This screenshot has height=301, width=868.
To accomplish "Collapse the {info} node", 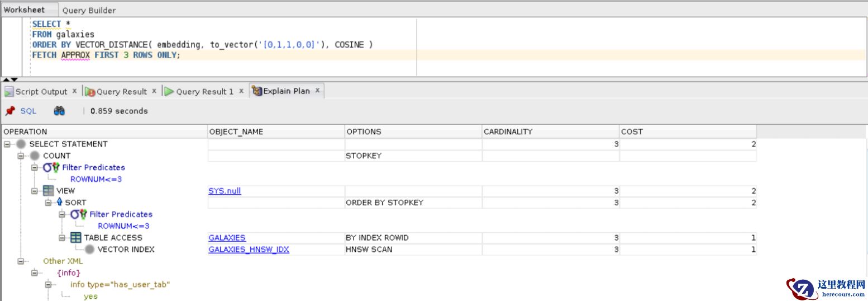I will click(35, 272).
